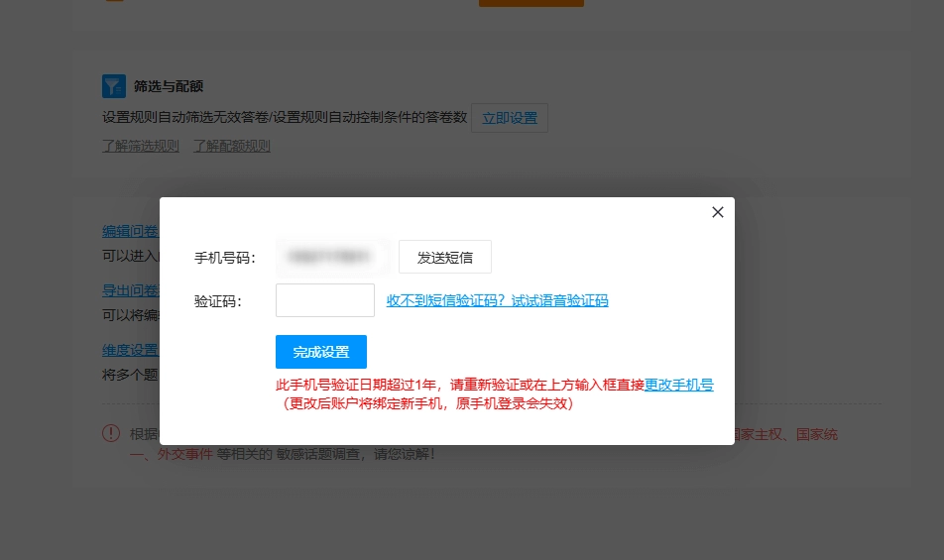This screenshot has width=944, height=560.
Task: Click the red 外交事件 text
Action: pyautogui.click(x=184, y=454)
